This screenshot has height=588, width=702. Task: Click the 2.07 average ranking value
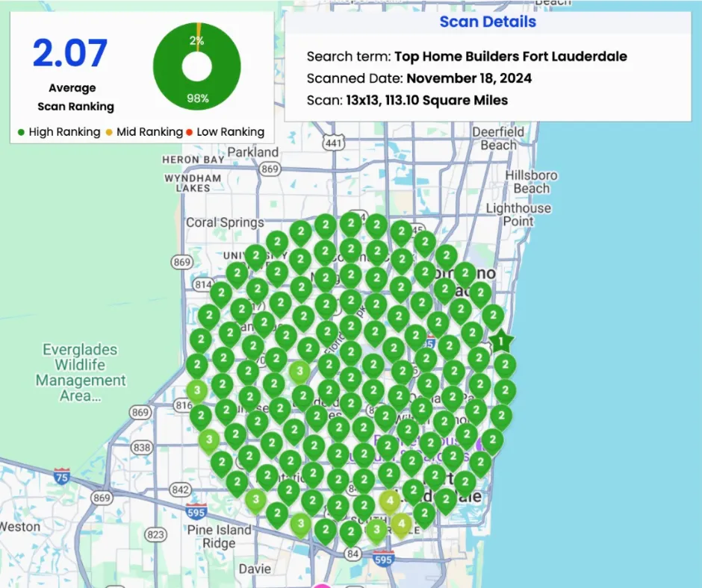[70, 53]
